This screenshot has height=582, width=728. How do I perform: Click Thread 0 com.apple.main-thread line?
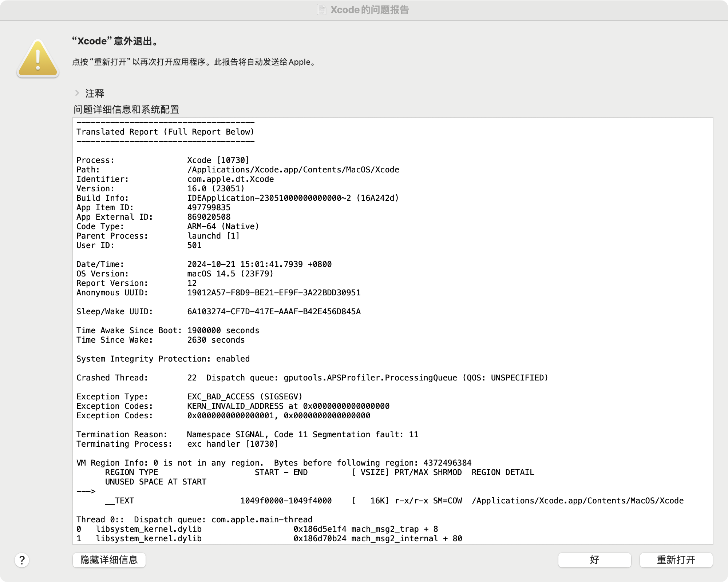[x=194, y=519]
